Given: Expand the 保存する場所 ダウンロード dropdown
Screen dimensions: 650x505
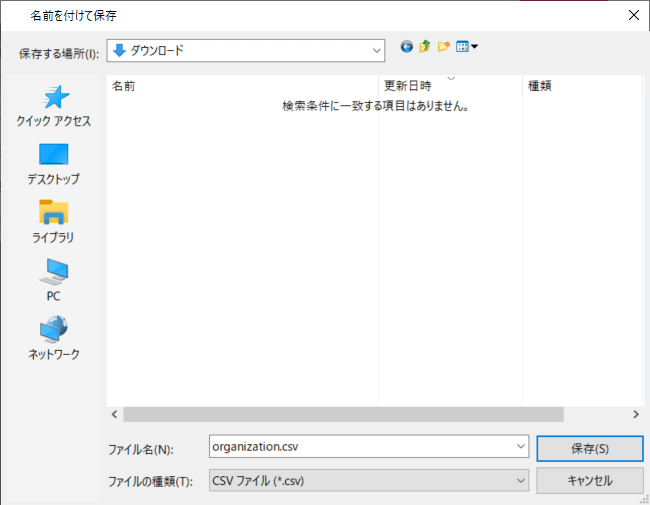Looking at the screenshot, I should pyautogui.click(x=376, y=51).
